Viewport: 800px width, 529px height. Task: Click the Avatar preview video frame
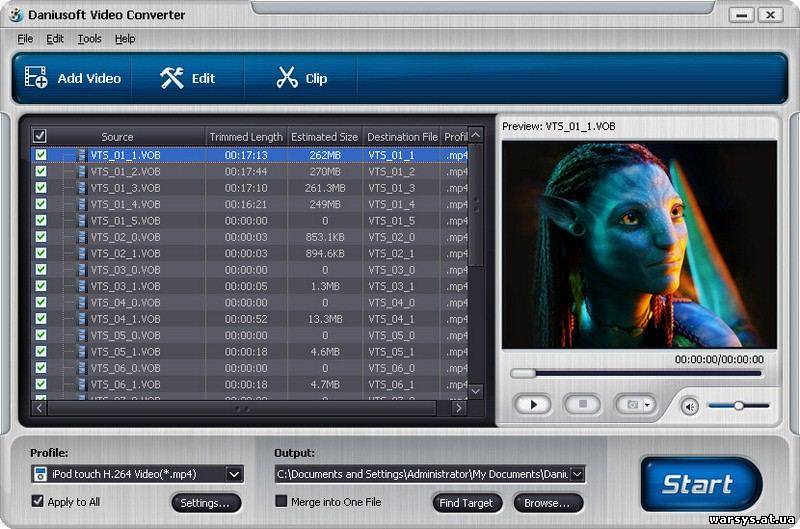click(639, 245)
